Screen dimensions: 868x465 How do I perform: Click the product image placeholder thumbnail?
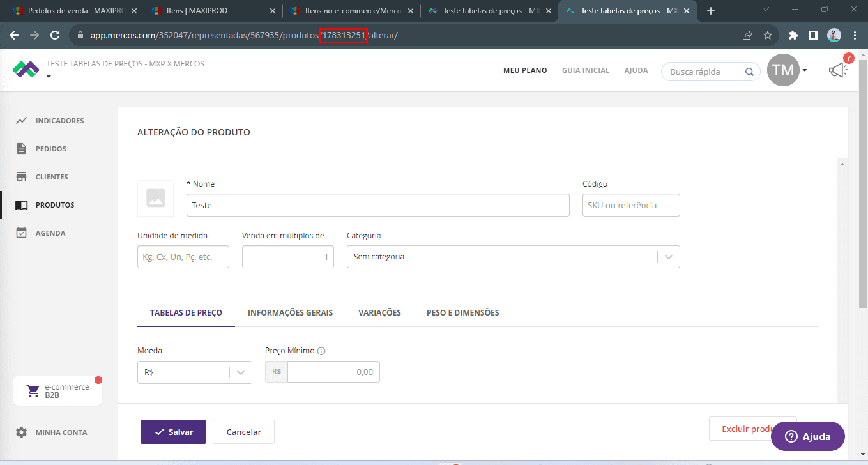[x=155, y=199]
